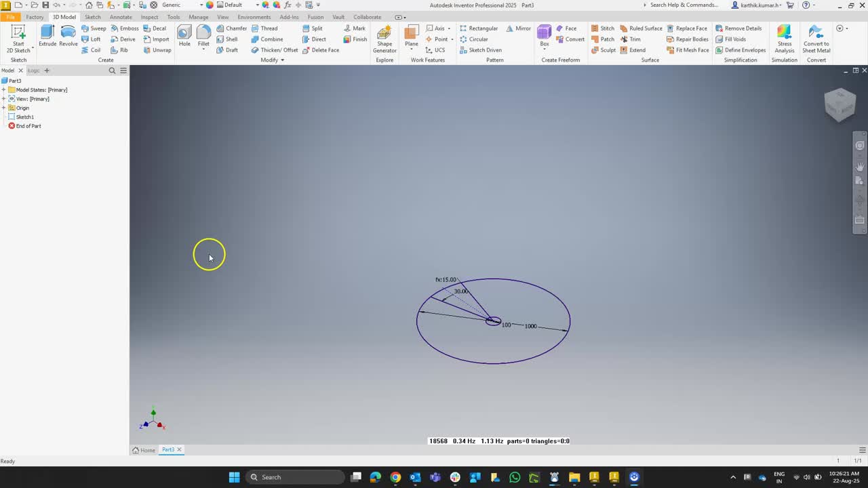Open Chrome from the taskbar
The height and width of the screenshot is (488, 868).
(395, 477)
